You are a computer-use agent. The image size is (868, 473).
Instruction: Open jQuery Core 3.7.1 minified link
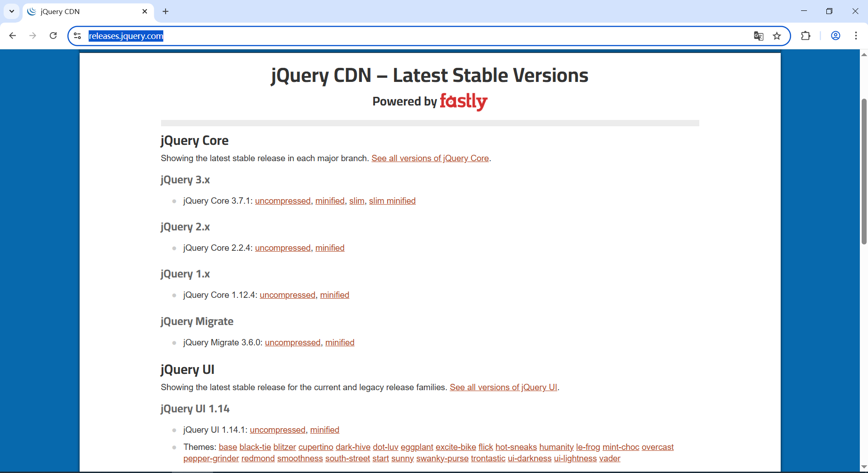pos(330,201)
